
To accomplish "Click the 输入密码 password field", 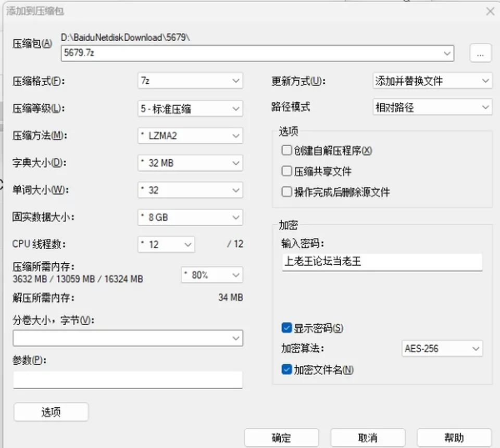I will (382, 262).
